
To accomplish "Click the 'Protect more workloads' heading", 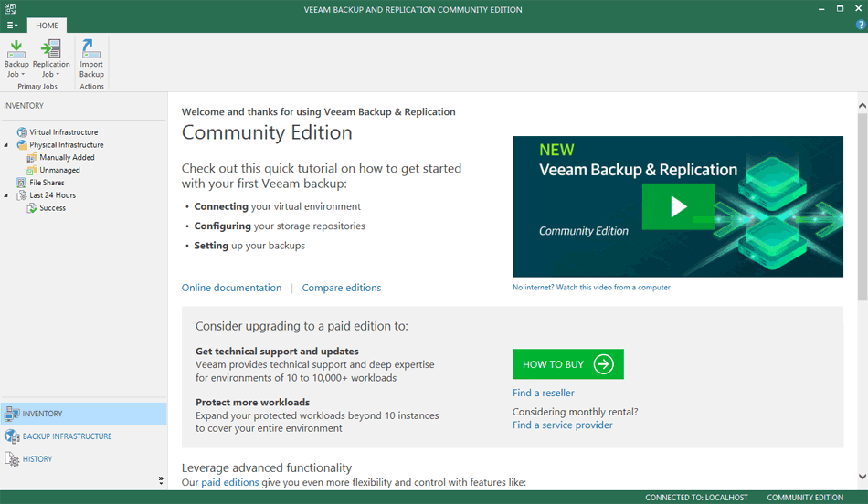I will click(252, 403).
